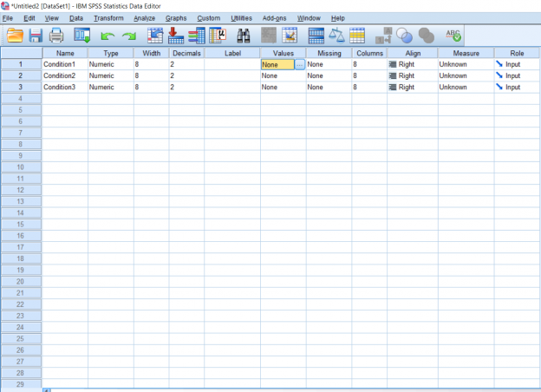This screenshot has width=541, height=392.
Task: Click Decimals cell for Condition3
Action: 186,87
